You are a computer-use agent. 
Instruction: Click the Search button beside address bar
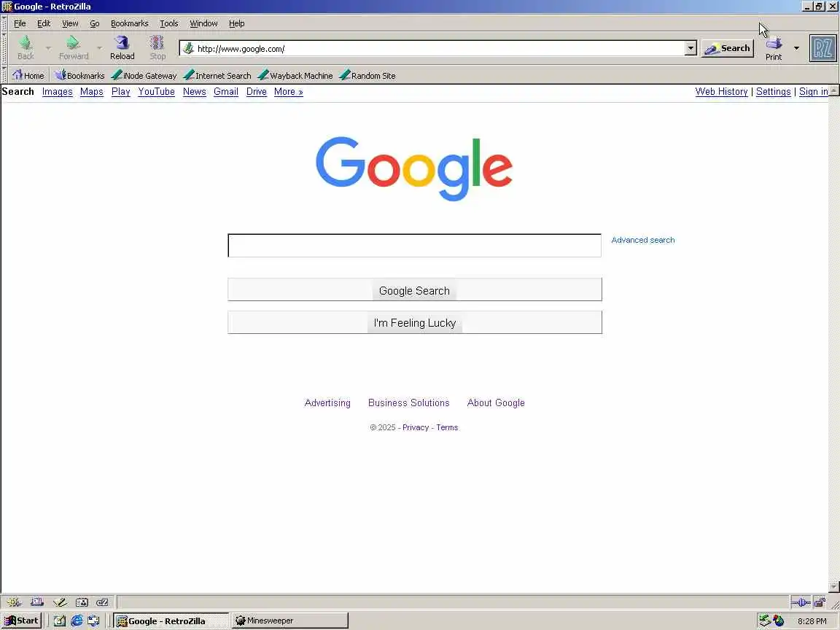pos(728,48)
